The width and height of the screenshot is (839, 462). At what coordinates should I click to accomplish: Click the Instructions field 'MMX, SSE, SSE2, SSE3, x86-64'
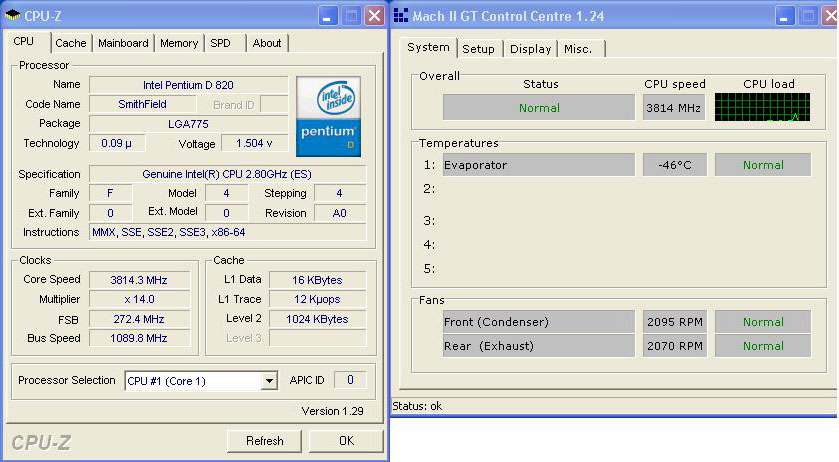(x=227, y=232)
